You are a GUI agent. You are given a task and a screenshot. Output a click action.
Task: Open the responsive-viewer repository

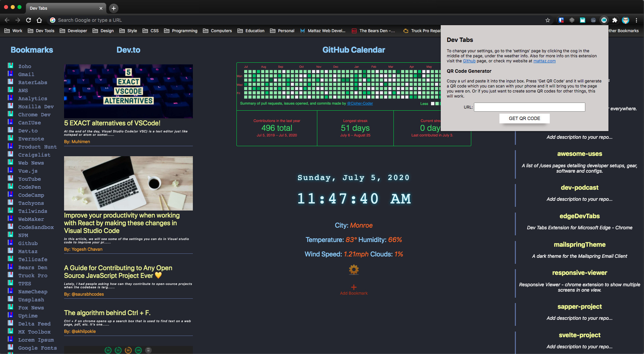[580, 273]
